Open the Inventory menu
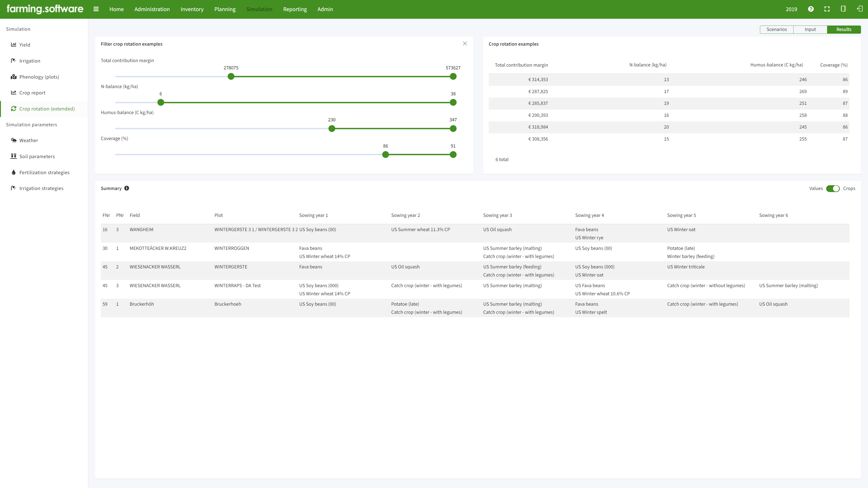This screenshot has width=868, height=488. pos(192,9)
